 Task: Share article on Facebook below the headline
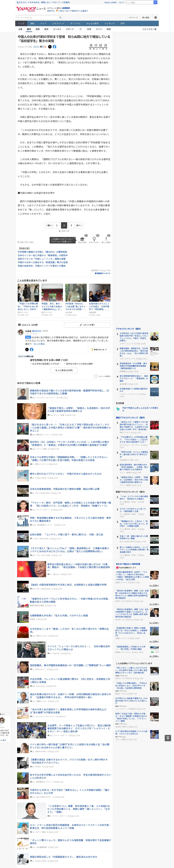pyautogui.click(x=54, y=47)
